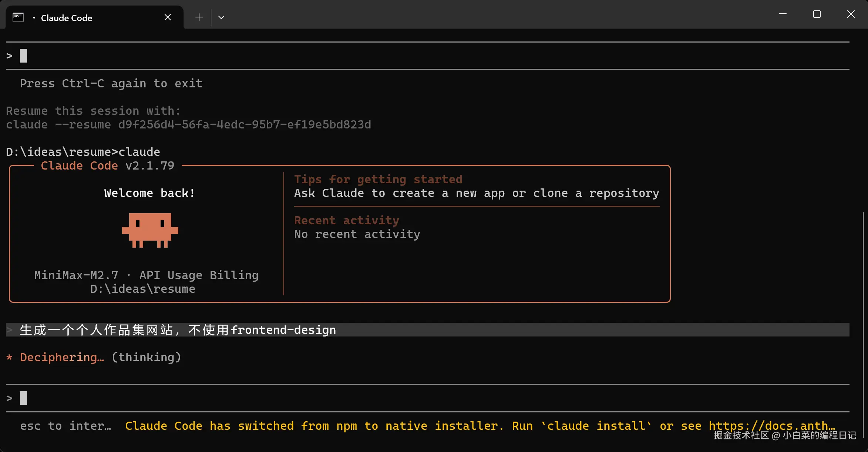Minimize the terminal window
This screenshot has height=452, width=868.
click(783, 14)
